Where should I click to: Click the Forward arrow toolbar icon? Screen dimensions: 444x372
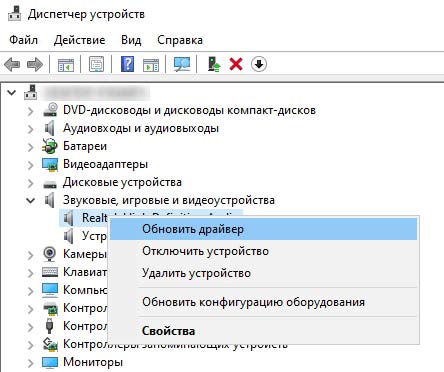(x=35, y=64)
